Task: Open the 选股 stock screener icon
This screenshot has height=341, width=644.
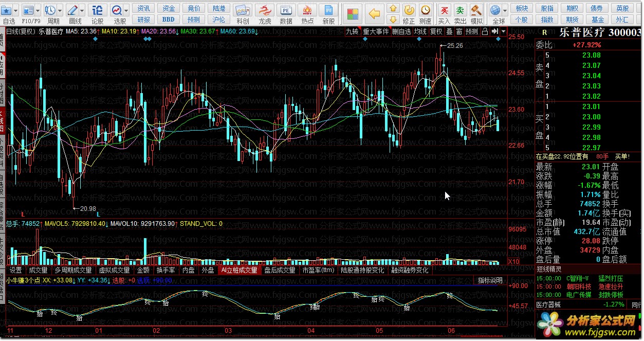Action: [x=117, y=10]
